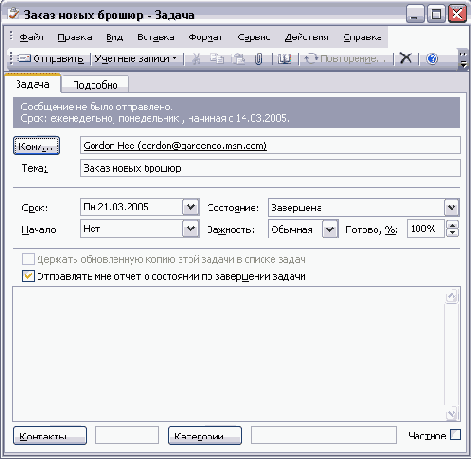Increase Готово percent with up spinner arrow
This screenshot has width=471, height=459.
(x=452, y=225)
